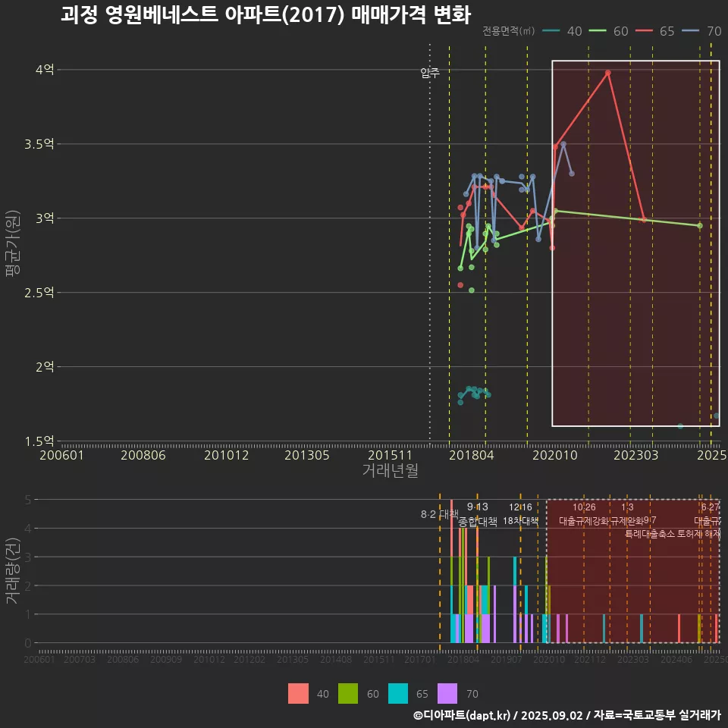Image resolution: width=728 pixels, height=728 pixels.
Task: Click the 65 cyan swatch in bottom legend
Action: 398,694
